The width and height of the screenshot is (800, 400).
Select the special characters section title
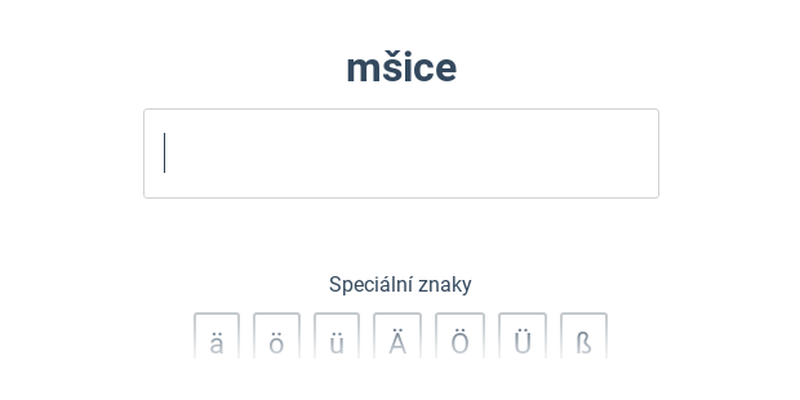pos(400,284)
